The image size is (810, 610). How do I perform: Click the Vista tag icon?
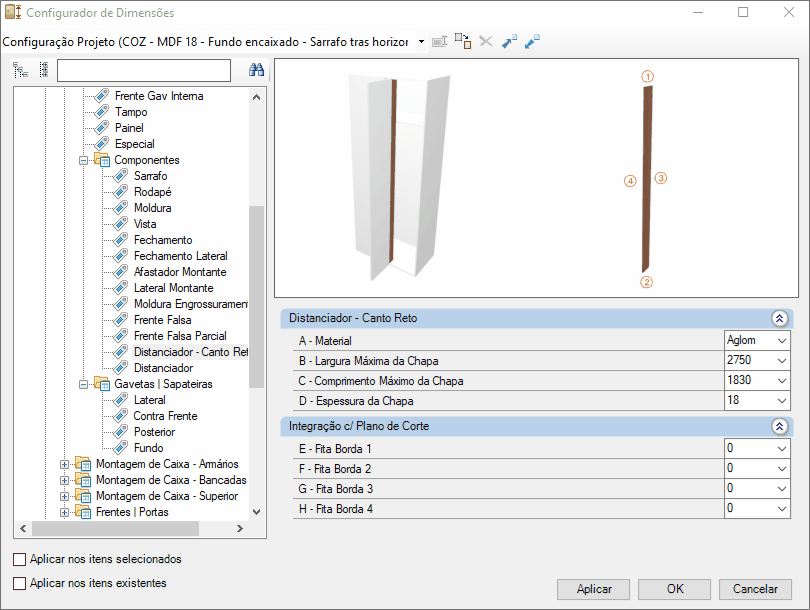(x=121, y=224)
